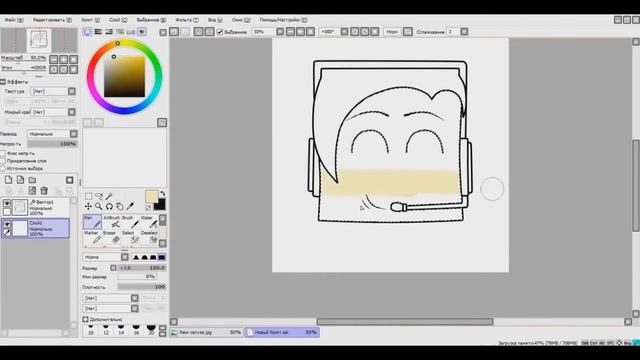This screenshot has width=640, height=360.
Task: Choose the Select brush tool
Action: click(x=130, y=237)
